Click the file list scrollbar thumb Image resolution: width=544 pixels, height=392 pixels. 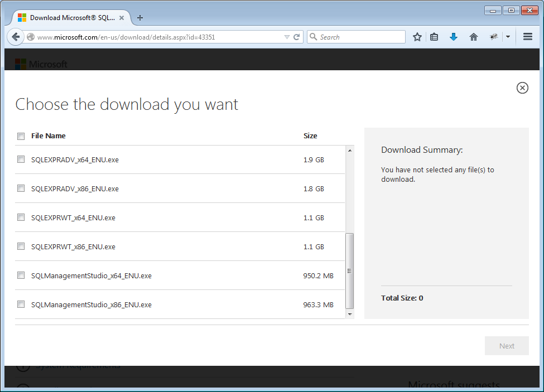pyautogui.click(x=350, y=270)
